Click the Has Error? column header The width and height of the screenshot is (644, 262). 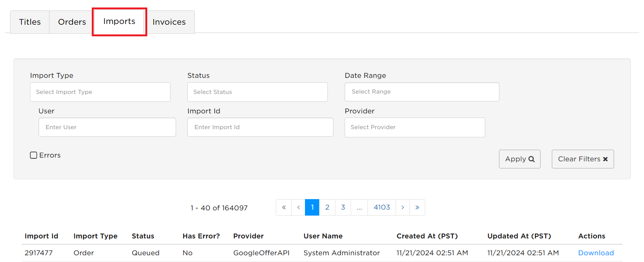201,236
